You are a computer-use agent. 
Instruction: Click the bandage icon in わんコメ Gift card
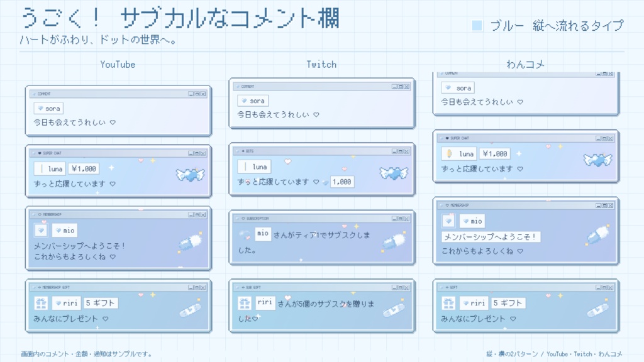597,309
